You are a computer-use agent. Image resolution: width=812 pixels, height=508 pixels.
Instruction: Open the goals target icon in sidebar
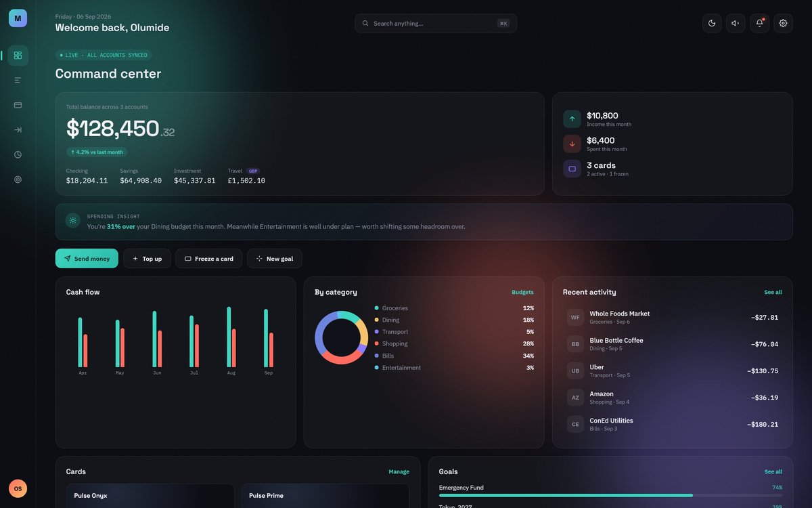[18, 179]
